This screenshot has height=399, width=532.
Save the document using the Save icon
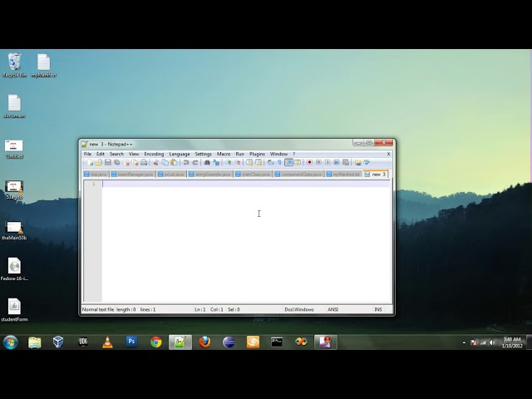coord(108,163)
